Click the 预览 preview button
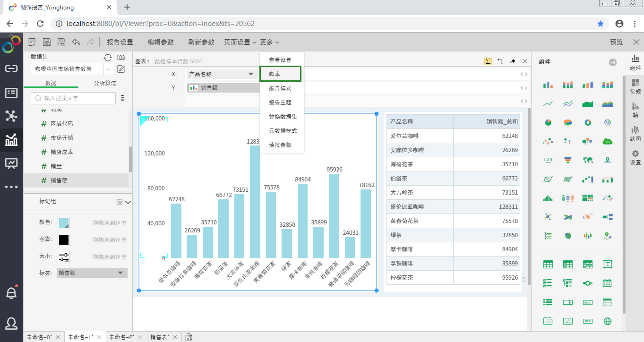The height and width of the screenshot is (342, 644). pos(616,42)
